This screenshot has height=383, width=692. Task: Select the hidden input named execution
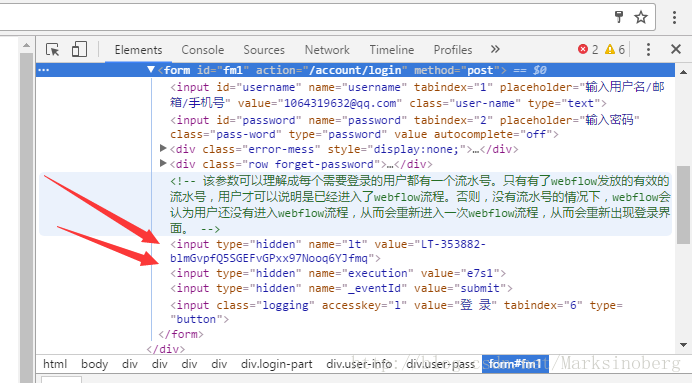point(338,273)
